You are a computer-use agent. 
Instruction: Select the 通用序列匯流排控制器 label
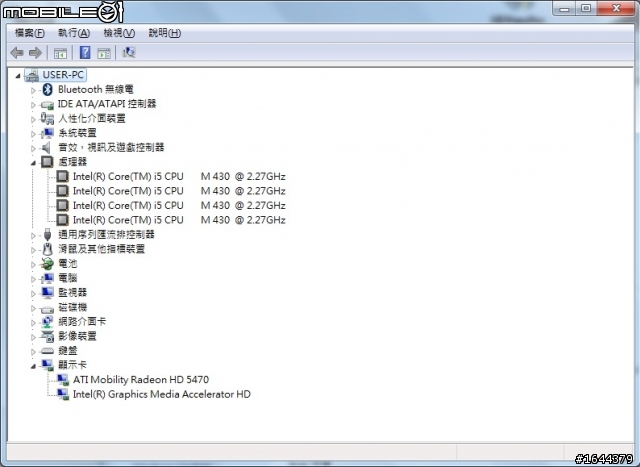click(106, 234)
